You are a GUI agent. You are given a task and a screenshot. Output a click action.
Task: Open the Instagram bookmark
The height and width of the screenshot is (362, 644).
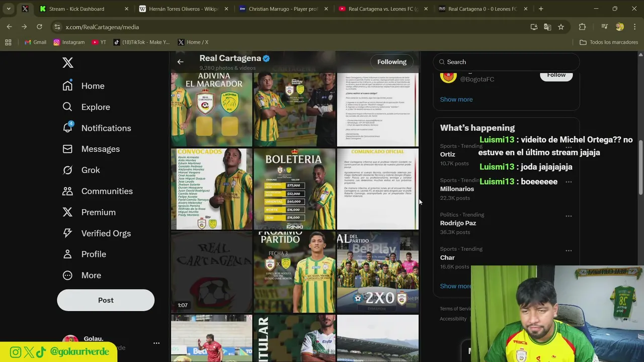click(69, 42)
